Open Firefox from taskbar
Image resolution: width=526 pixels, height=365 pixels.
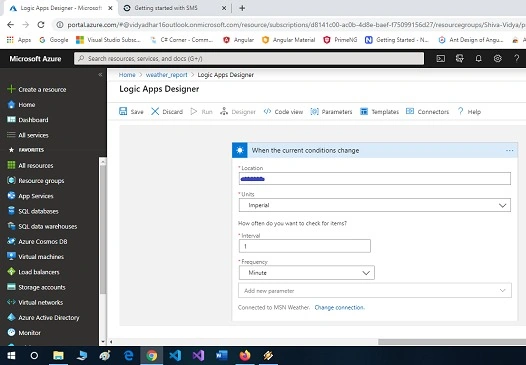[245, 355]
